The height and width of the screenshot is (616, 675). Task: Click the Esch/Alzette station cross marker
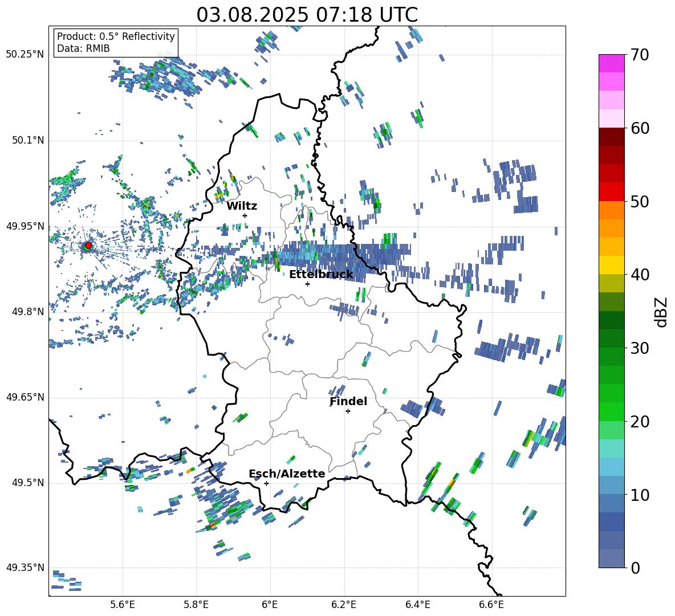266,483
